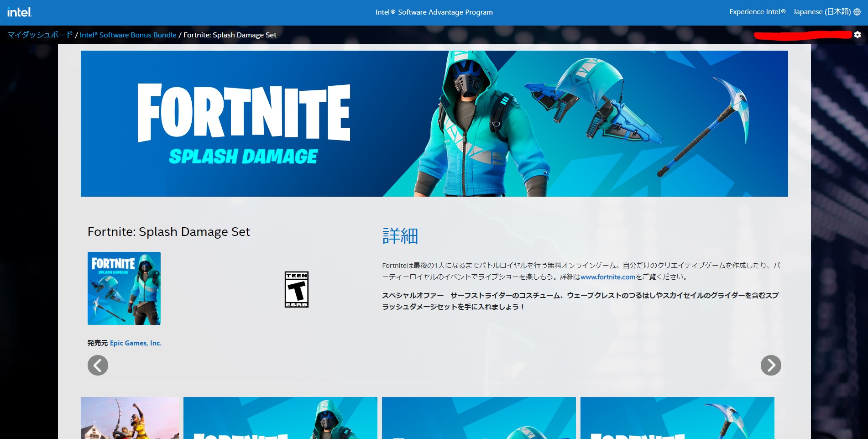868x439 pixels.
Task: Open the hooded character gallery thumbnail
Action: coord(280,418)
